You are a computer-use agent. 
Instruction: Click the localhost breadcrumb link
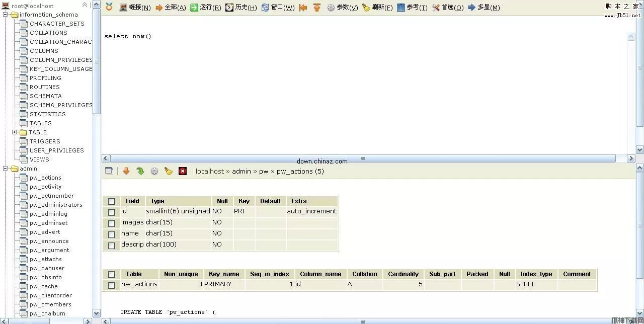[x=210, y=171]
